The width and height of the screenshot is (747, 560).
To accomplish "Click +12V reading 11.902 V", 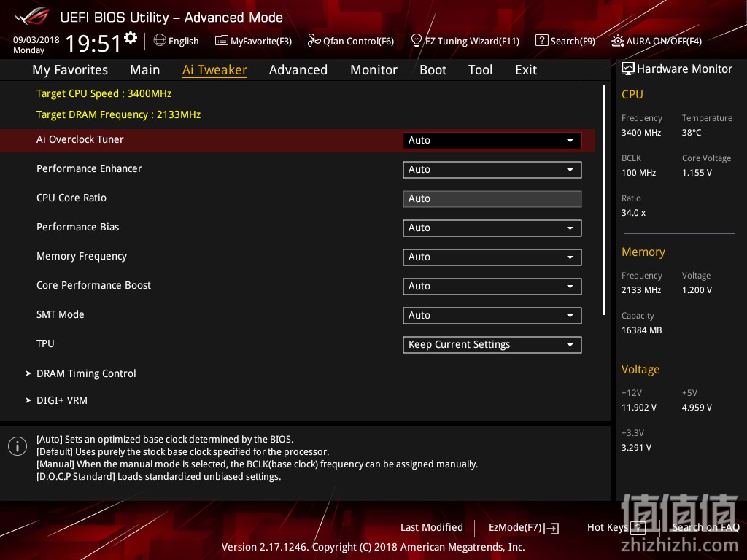I will point(639,407).
